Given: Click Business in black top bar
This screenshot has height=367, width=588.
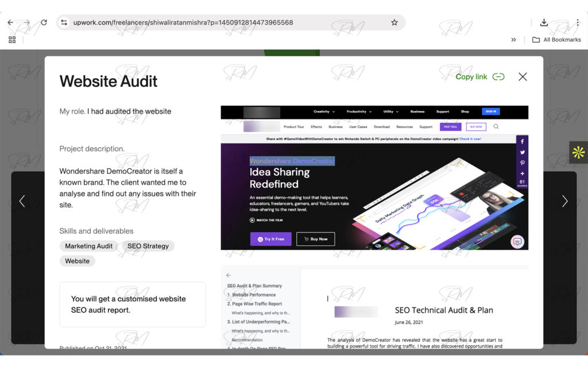Looking at the screenshot, I should [x=417, y=111].
